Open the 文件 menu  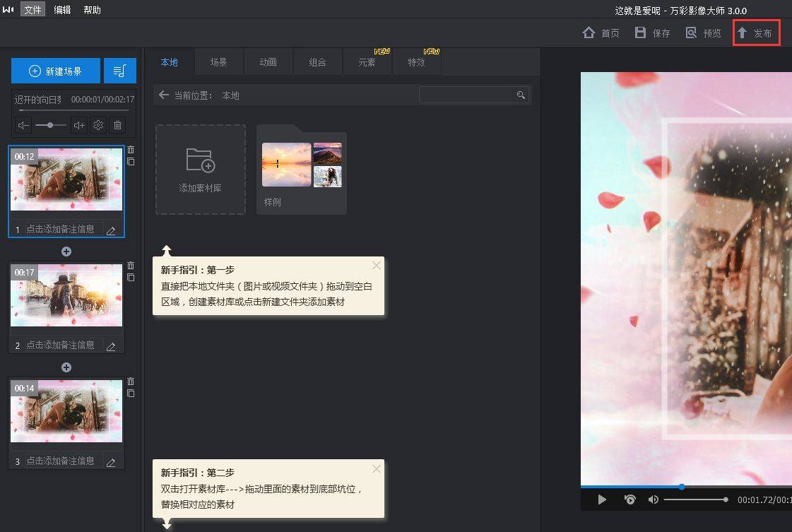click(x=32, y=9)
